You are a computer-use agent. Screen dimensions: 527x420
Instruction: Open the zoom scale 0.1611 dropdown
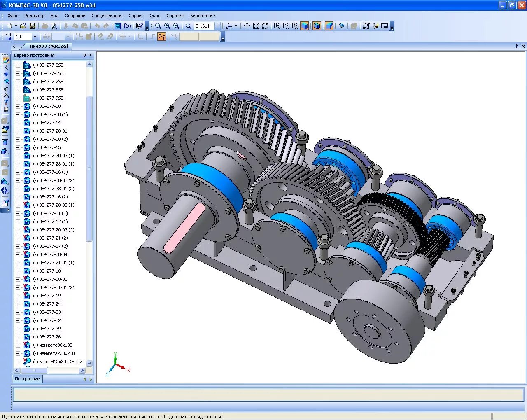[x=217, y=26]
